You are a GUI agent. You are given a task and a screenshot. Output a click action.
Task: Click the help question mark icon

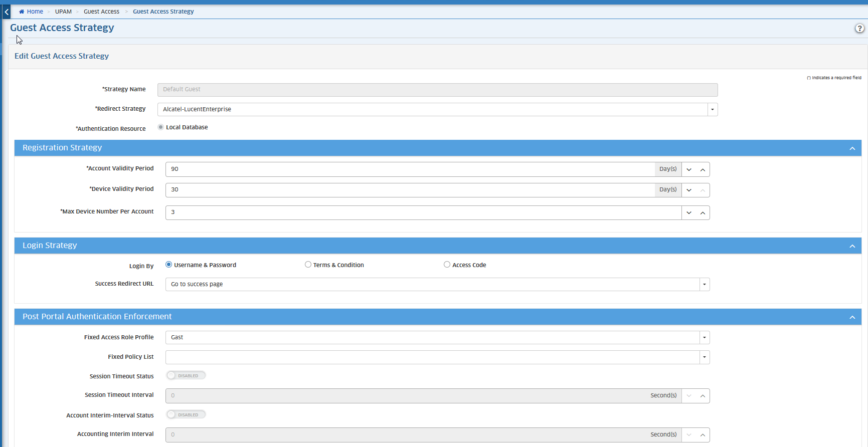tap(859, 29)
